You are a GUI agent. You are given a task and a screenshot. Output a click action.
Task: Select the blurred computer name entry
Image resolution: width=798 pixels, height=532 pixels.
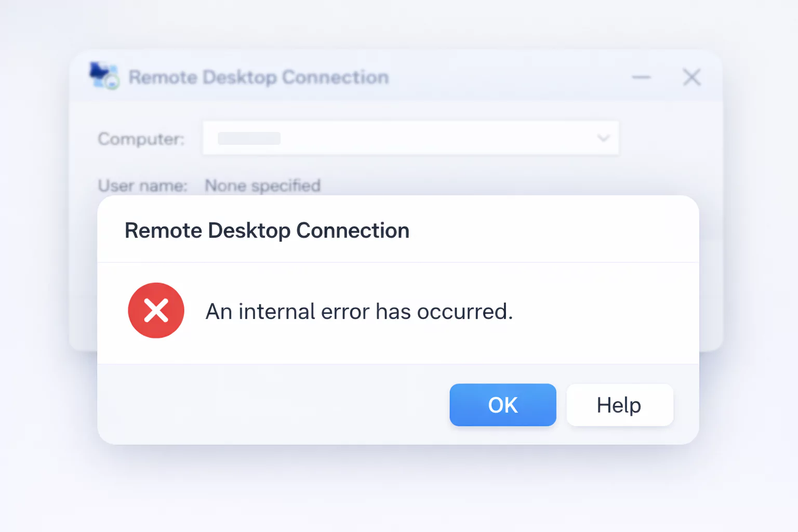(x=249, y=138)
